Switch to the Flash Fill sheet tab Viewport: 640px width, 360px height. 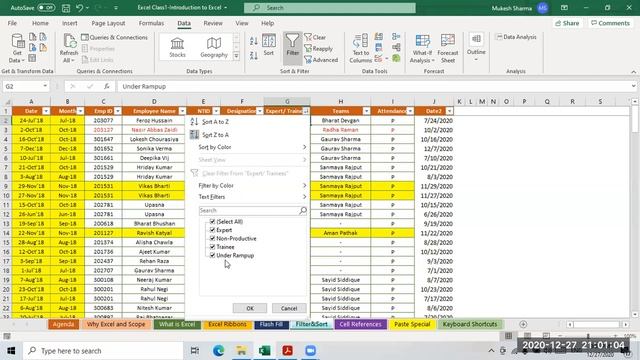[x=271, y=324]
